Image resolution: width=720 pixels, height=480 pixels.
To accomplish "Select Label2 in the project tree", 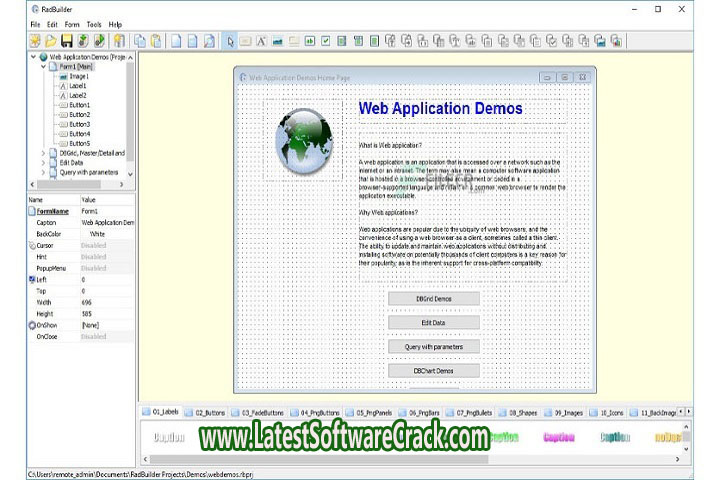I will click(x=78, y=96).
